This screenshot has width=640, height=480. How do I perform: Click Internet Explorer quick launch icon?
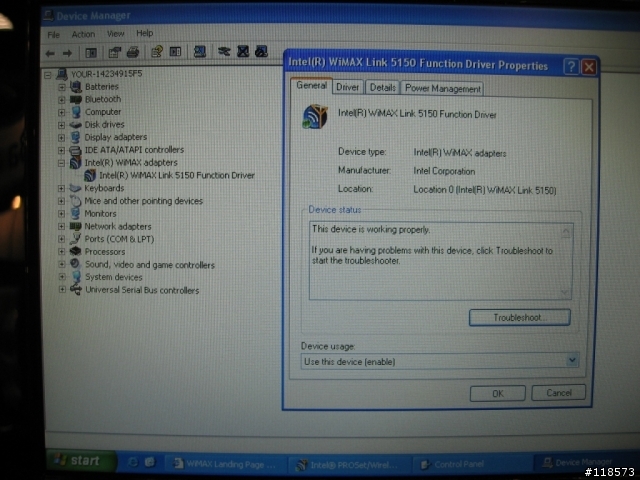coord(133,462)
